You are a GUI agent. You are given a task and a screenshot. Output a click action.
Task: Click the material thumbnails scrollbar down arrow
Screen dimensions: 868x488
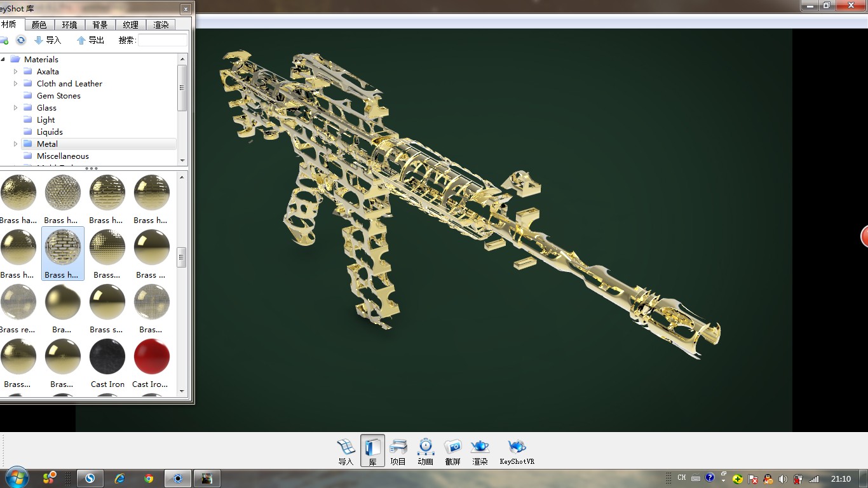click(x=182, y=391)
